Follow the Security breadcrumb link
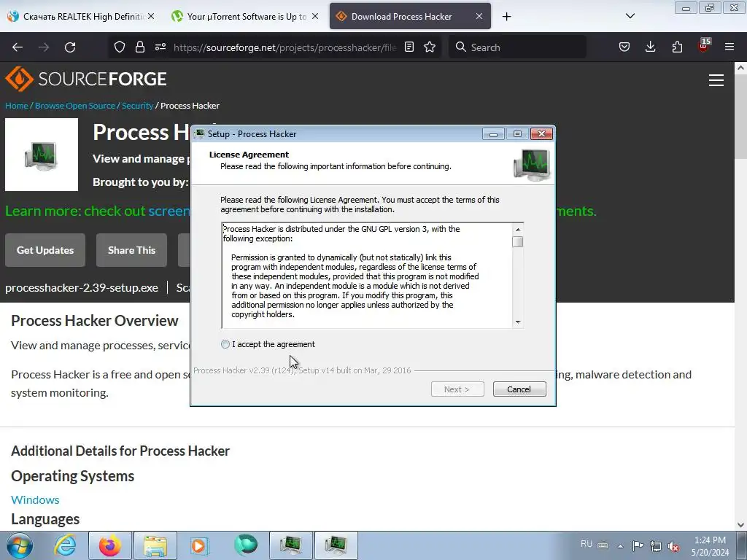Image resolution: width=747 pixels, height=560 pixels. coord(137,106)
